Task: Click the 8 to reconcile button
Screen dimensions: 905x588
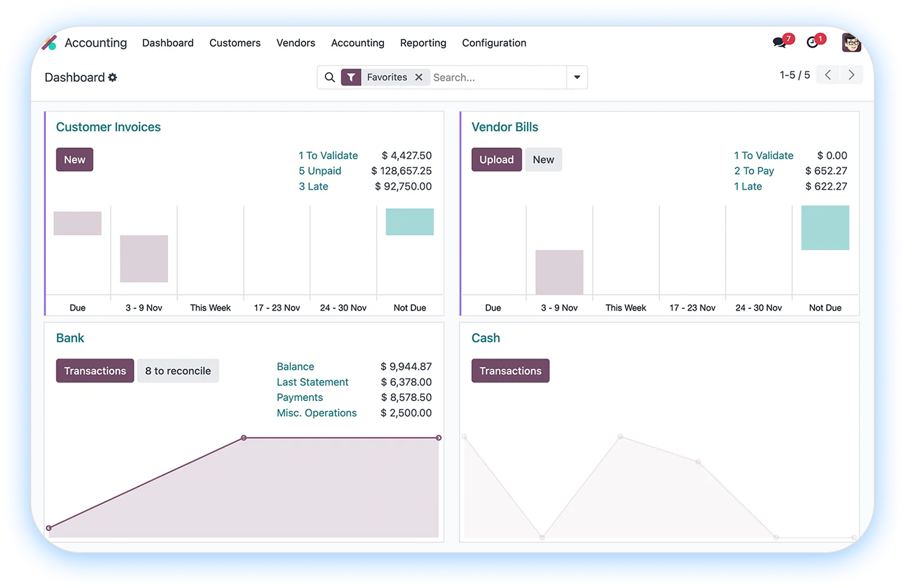Action: coord(178,371)
